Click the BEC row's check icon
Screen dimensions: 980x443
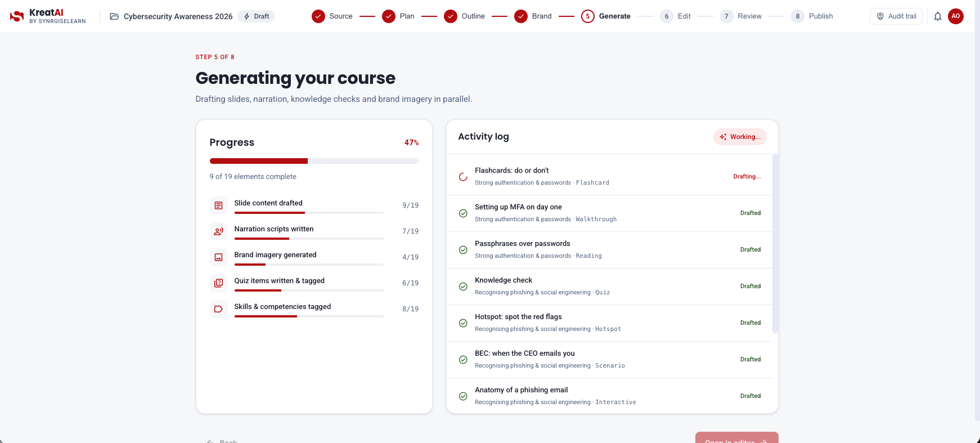tap(463, 360)
